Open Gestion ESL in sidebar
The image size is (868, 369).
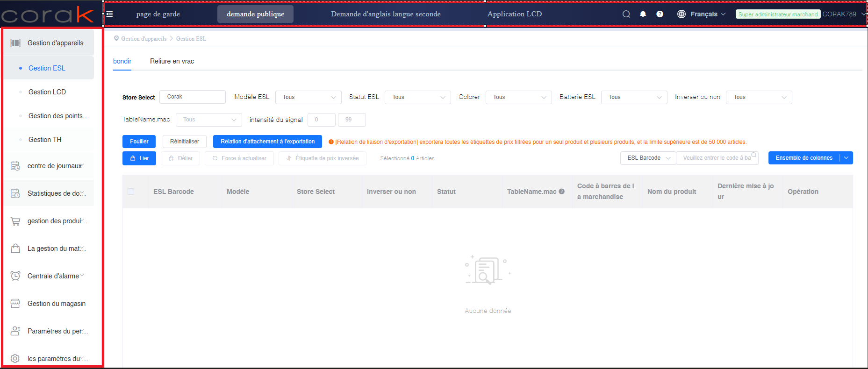[x=49, y=68]
